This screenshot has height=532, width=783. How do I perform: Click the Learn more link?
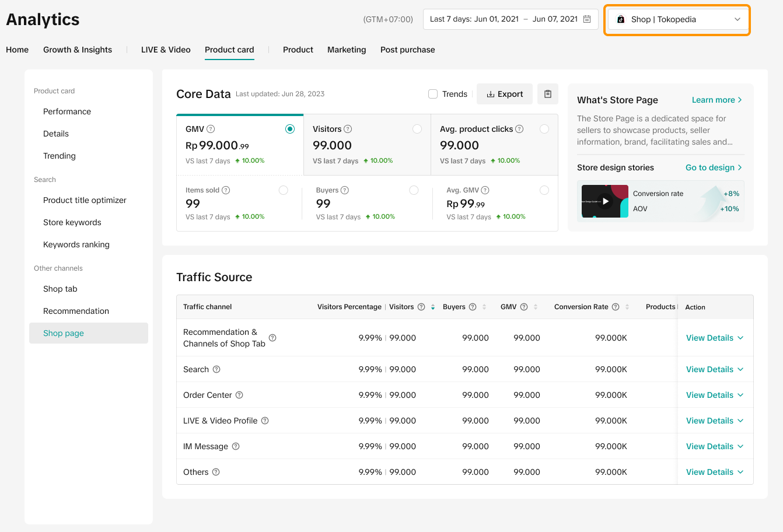click(x=716, y=100)
